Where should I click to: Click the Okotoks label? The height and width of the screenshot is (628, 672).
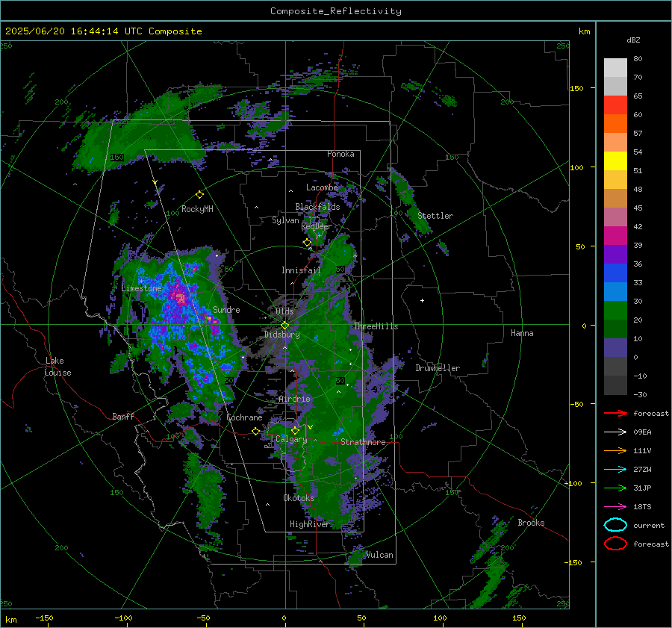pyautogui.click(x=299, y=498)
